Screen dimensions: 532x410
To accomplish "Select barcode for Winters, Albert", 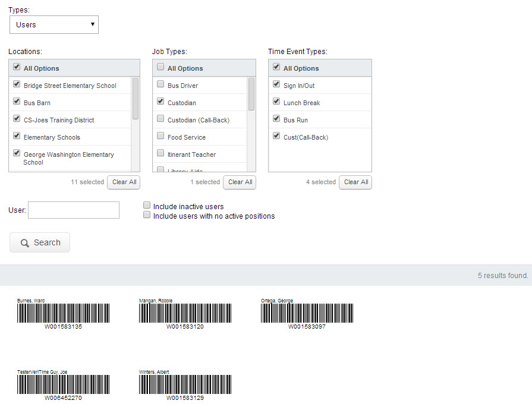I will [x=185, y=384].
